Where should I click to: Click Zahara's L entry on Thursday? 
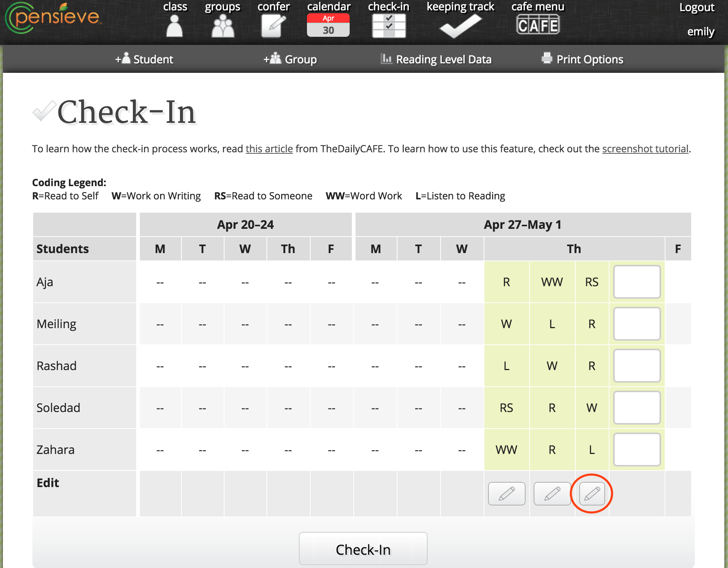click(592, 450)
